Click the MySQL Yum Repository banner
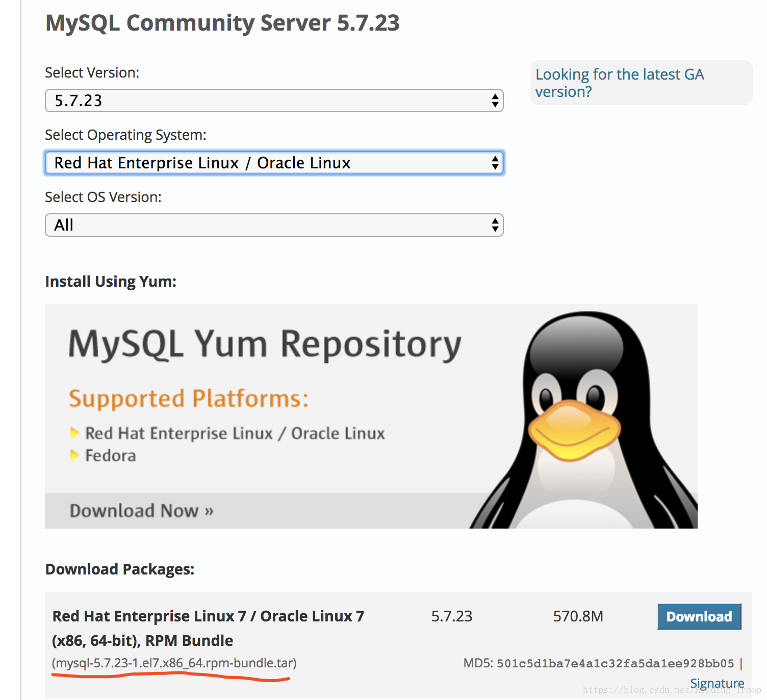The image size is (767, 700). (371, 416)
